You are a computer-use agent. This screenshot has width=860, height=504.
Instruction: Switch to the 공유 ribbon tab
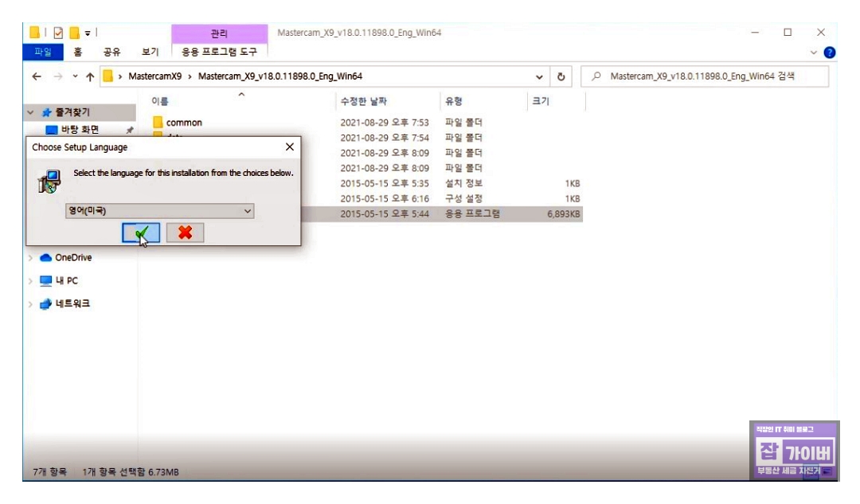tap(112, 52)
